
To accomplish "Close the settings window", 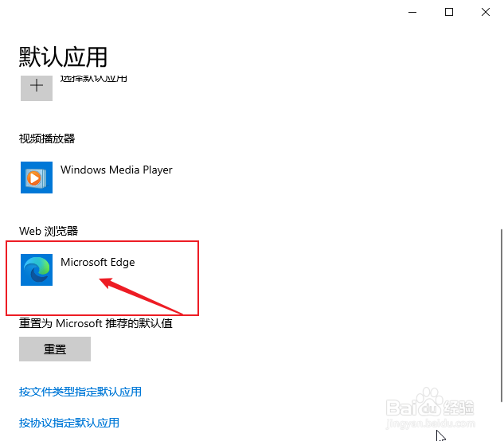I will [486, 12].
